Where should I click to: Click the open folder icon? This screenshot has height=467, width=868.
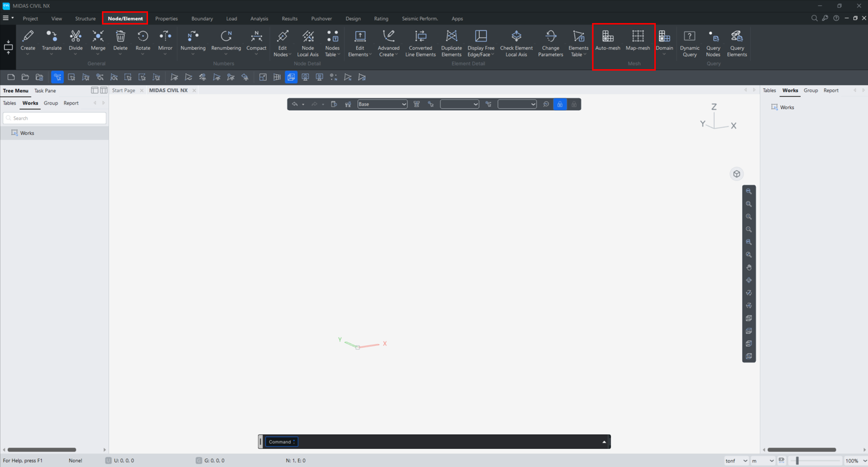pyautogui.click(x=25, y=77)
